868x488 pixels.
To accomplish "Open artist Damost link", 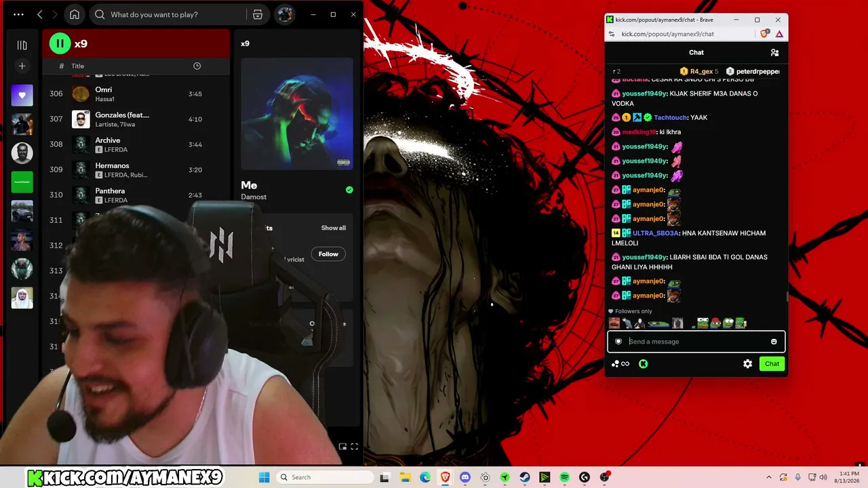I will coord(254,197).
